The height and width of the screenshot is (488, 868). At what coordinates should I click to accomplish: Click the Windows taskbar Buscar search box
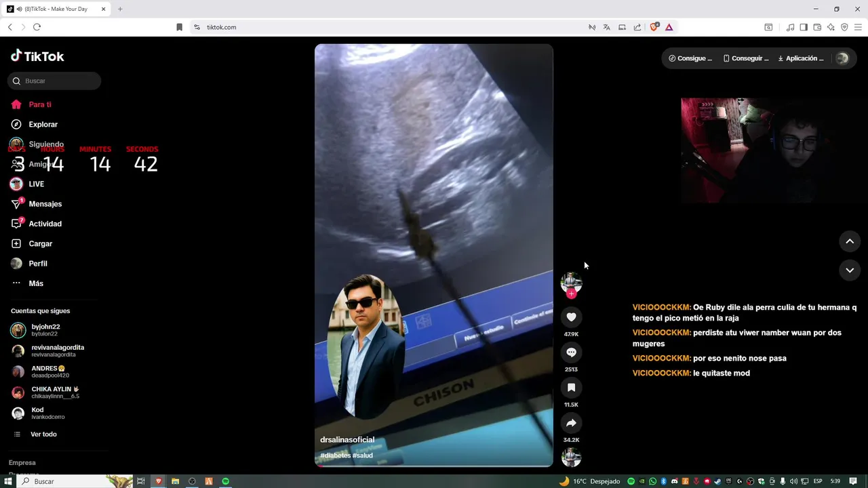(x=75, y=481)
